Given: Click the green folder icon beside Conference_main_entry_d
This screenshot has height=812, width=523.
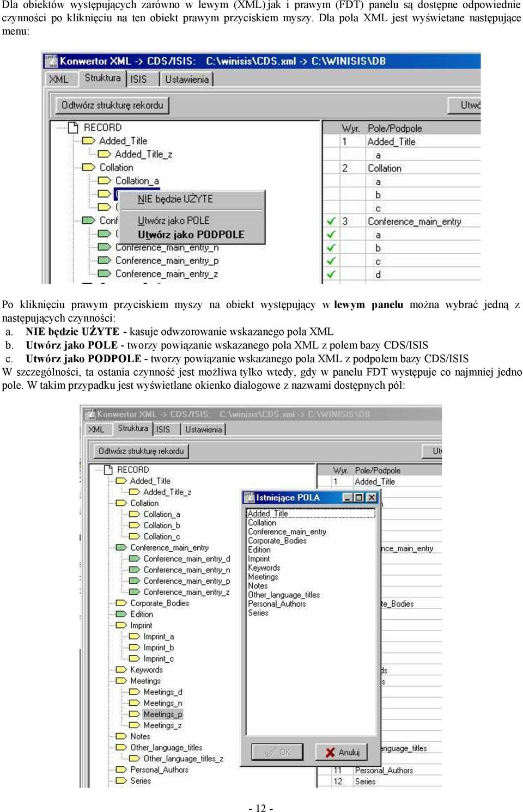Looking at the screenshot, I should click(134, 559).
